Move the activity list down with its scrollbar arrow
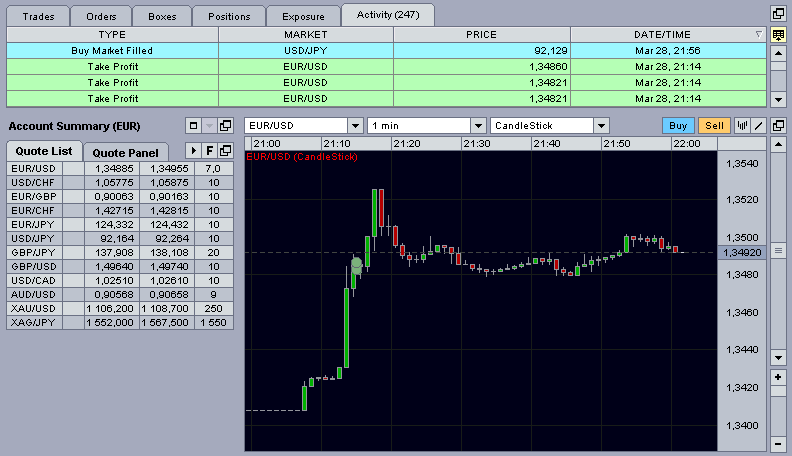The image size is (792, 456). tap(778, 99)
